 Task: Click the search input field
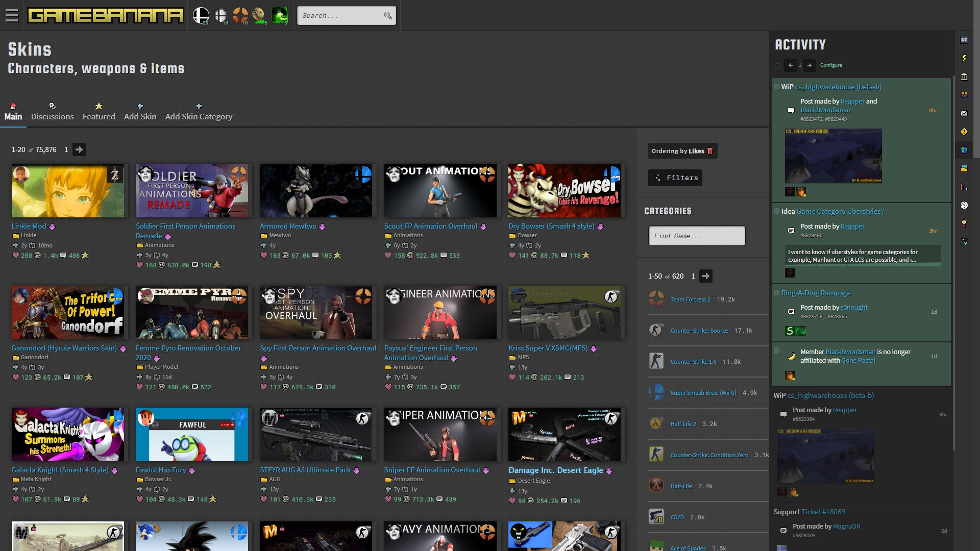click(341, 15)
